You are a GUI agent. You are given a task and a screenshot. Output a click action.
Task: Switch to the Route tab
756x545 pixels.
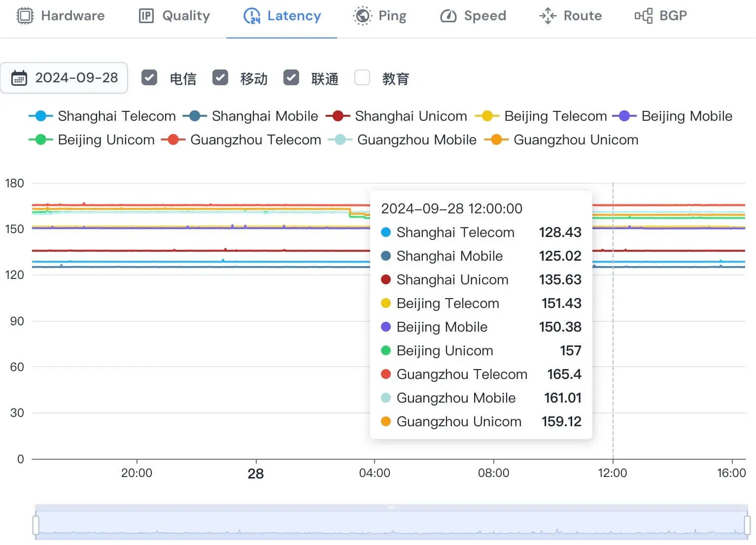coord(570,16)
